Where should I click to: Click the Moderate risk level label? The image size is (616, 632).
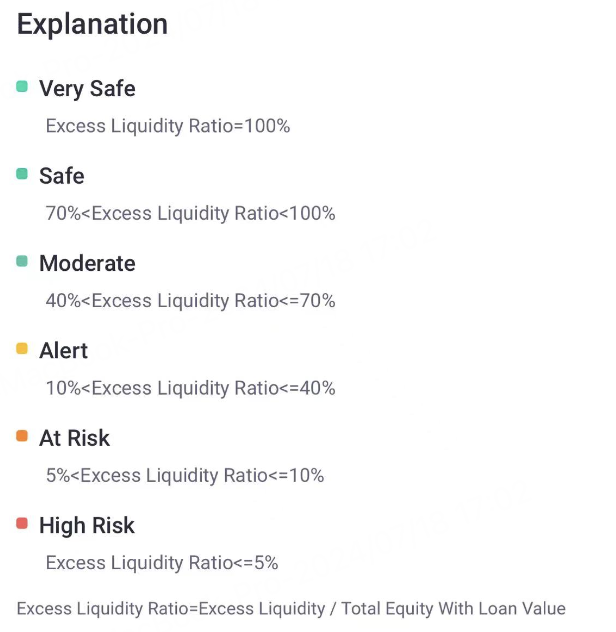point(87,263)
